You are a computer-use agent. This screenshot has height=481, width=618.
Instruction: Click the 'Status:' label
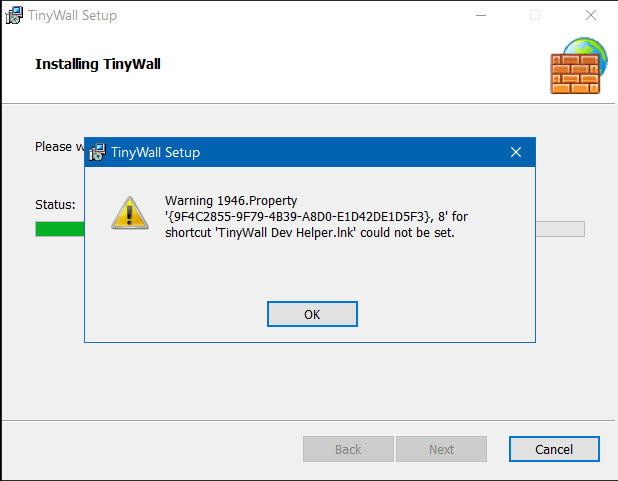pyautogui.click(x=55, y=205)
